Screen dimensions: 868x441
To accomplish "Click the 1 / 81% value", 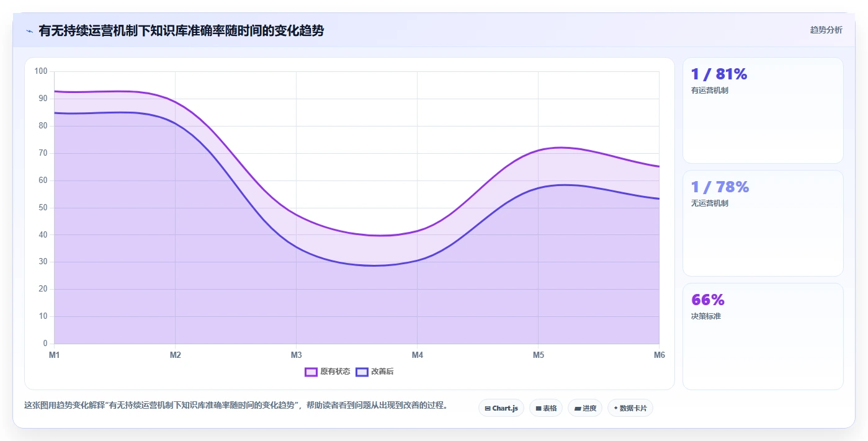I will click(x=719, y=74).
